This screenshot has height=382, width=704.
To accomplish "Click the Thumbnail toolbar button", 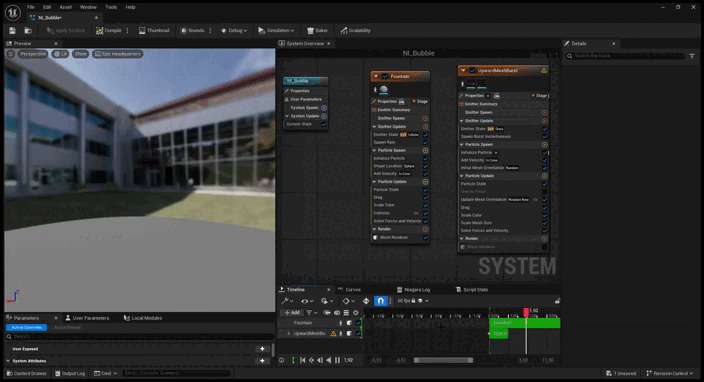I will [154, 31].
